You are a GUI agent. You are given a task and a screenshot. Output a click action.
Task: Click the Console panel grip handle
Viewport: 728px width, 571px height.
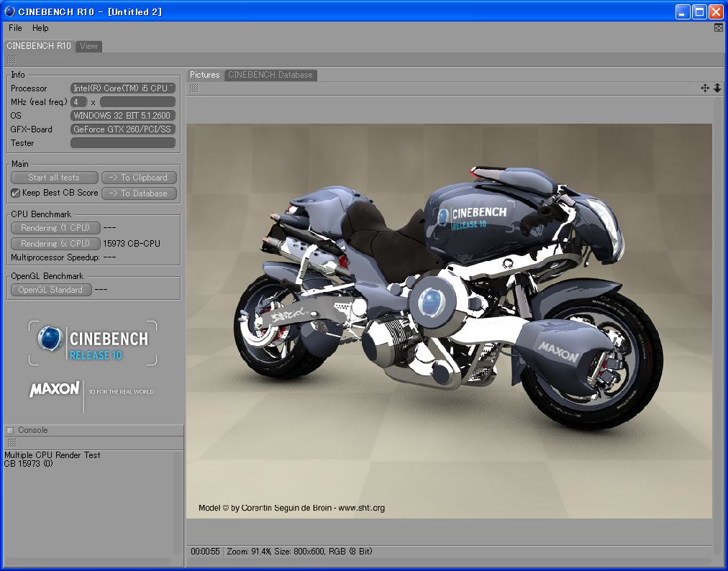click(x=12, y=443)
